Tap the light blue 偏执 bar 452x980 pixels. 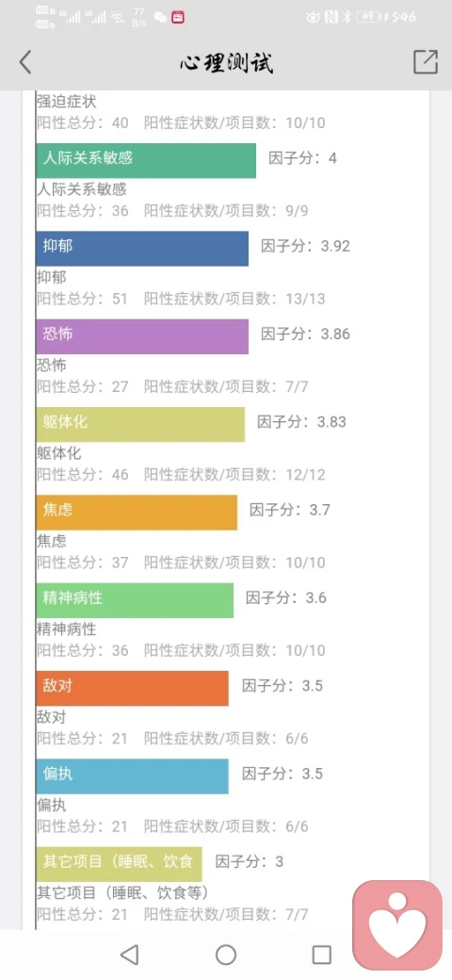pyautogui.click(x=133, y=776)
